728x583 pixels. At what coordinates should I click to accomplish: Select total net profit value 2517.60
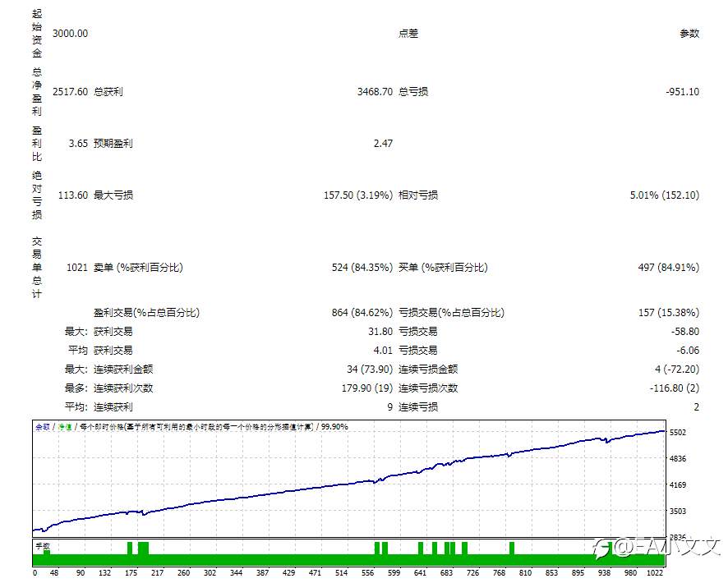pyautogui.click(x=70, y=92)
